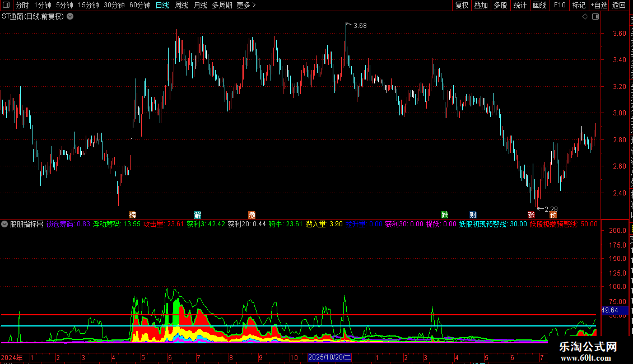Click the 返回 back button
This screenshot has height=364, width=633.
pyautogui.click(x=618, y=5)
